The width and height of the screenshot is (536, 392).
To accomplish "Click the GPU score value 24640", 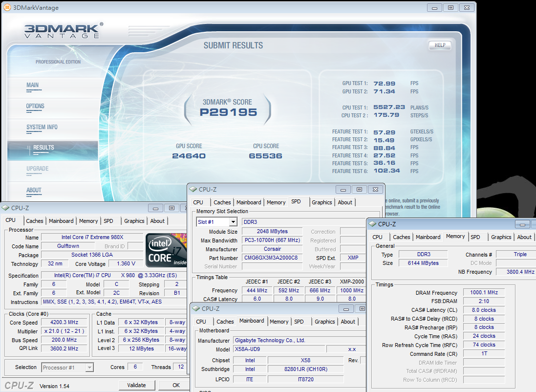I will [x=189, y=156].
